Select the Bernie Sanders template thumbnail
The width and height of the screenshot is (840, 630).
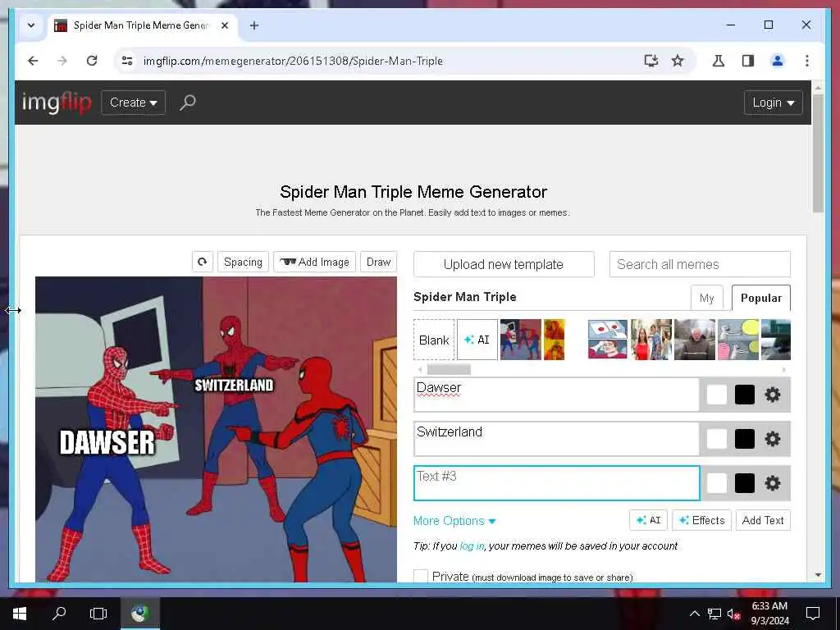694,340
